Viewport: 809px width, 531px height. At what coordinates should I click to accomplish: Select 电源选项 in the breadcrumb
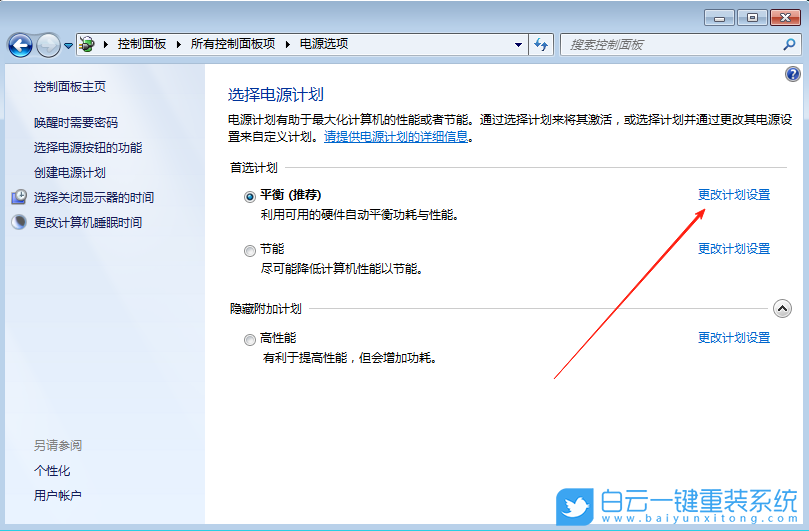tap(324, 44)
